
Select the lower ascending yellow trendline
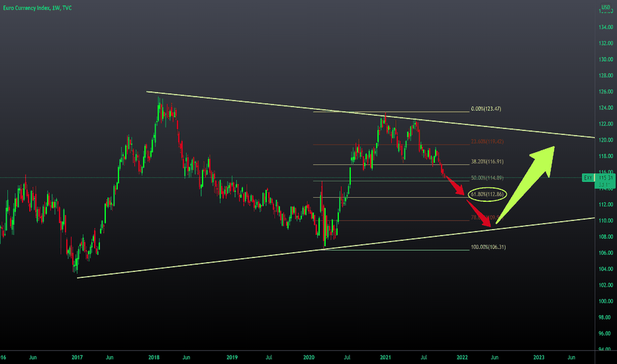(x=336, y=248)
